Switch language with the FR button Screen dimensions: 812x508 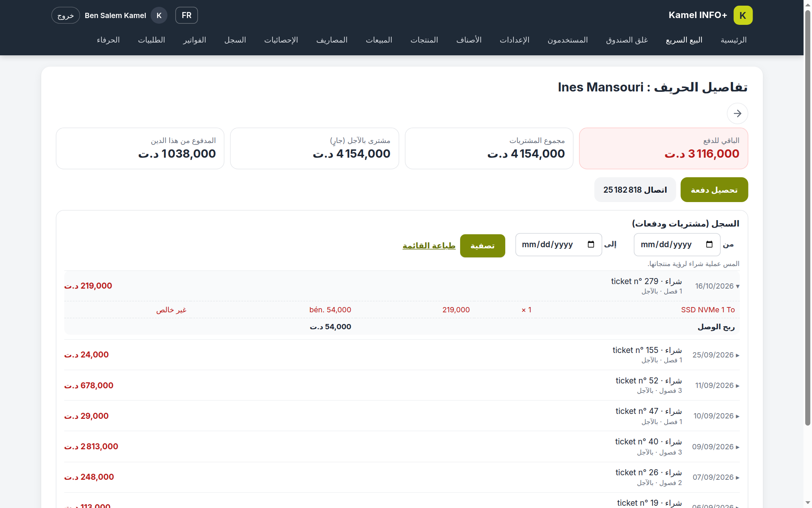click(x=186, y=15)
